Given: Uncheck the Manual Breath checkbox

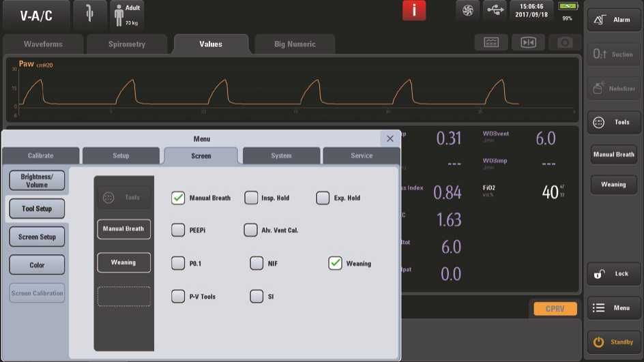Looking at the screenshot, I should (x=178, y=198).
